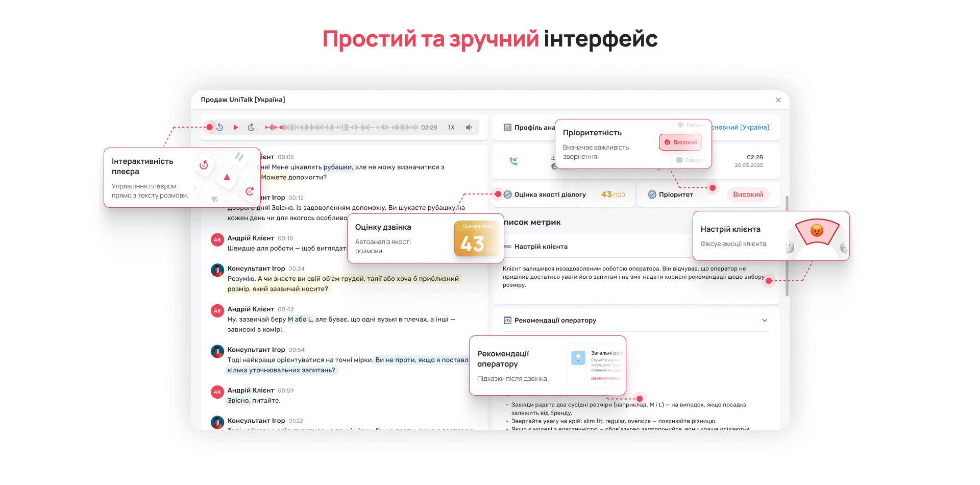
Task: Click the badge icon beside Пріоритет
Action: pos(652,195)
